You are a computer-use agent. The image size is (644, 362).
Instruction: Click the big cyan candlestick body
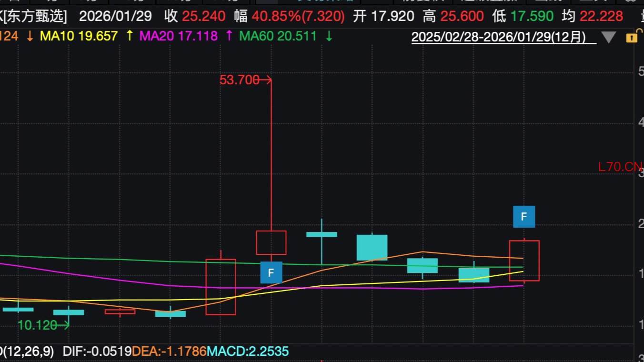[x=372, y=247]
